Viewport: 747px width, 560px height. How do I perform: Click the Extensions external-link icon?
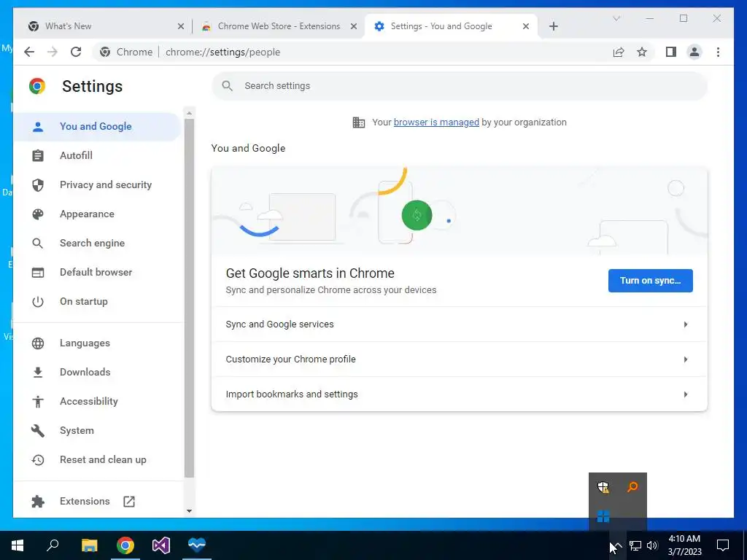(x=129, y=501)
